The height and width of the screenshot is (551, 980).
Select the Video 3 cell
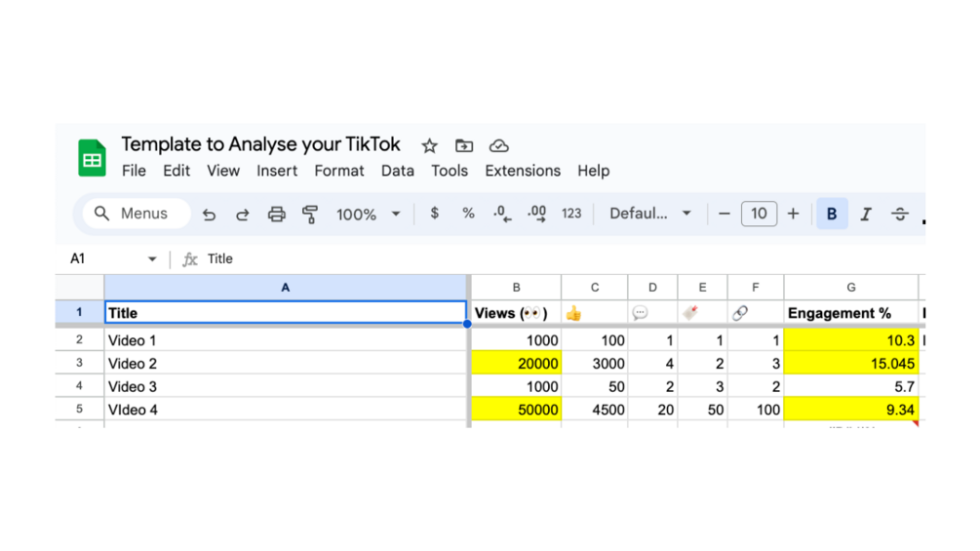[x=286, y=387]
